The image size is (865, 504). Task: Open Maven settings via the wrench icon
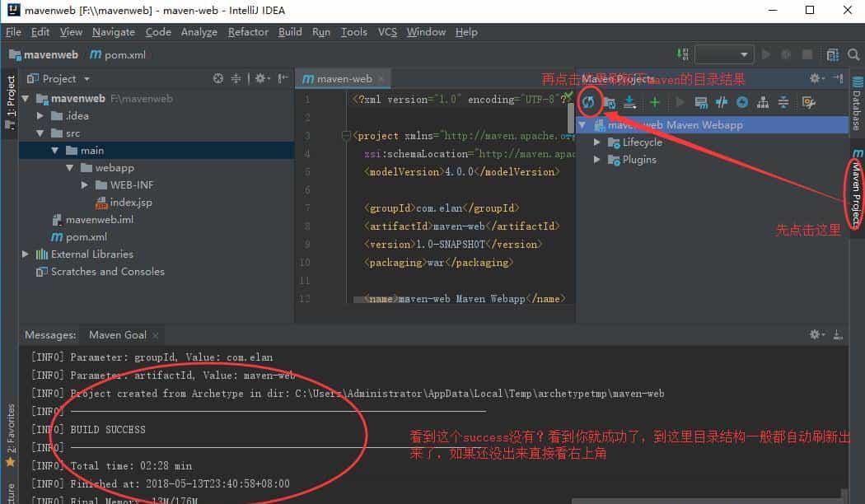click(x=807, y=102)
